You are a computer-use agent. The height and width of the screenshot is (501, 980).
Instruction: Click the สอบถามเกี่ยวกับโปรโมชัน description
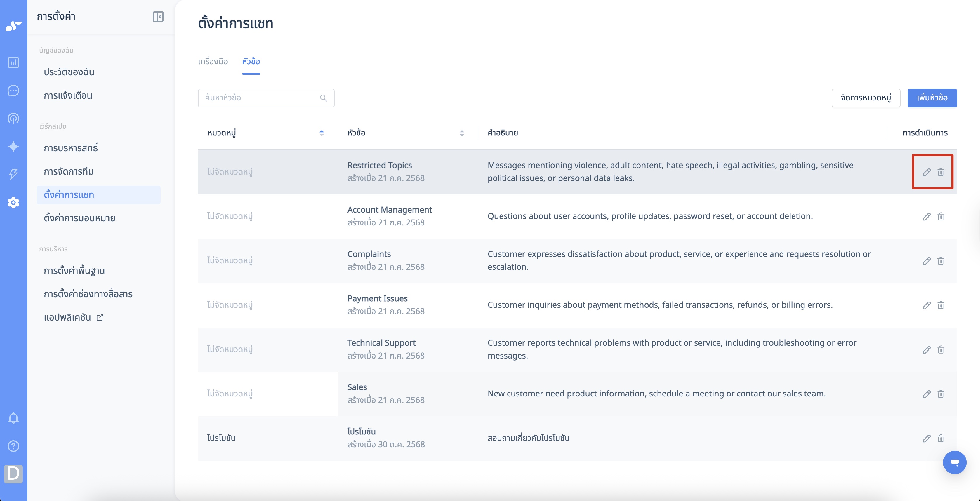tap(529, 438)
